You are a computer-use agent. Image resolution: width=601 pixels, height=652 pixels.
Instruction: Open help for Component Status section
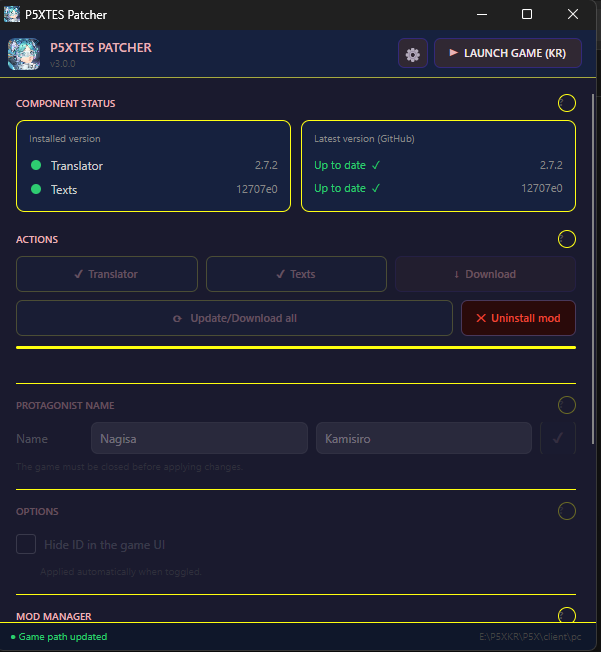coord(566,103)
